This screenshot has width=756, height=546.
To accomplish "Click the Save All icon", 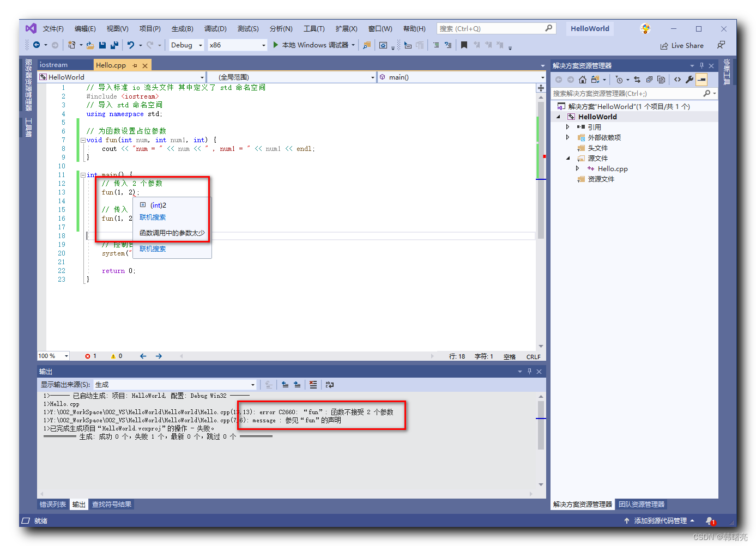I will (114, 45).
